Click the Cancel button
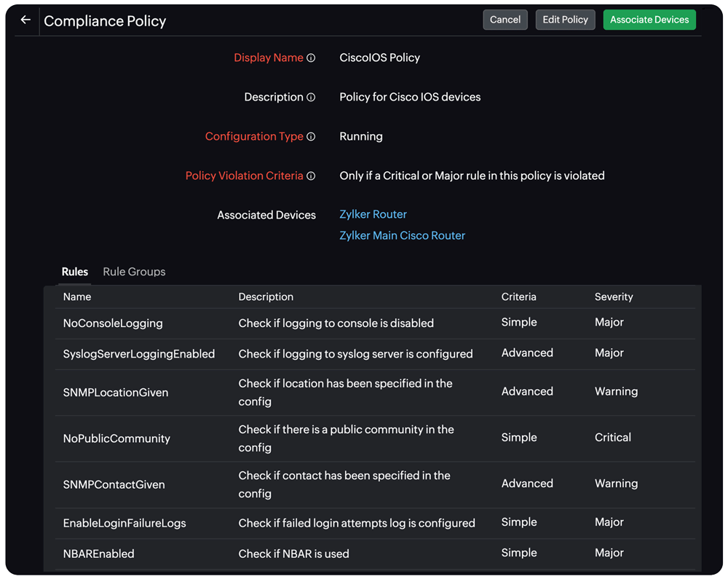728x579 pixels. click(505, 20)
